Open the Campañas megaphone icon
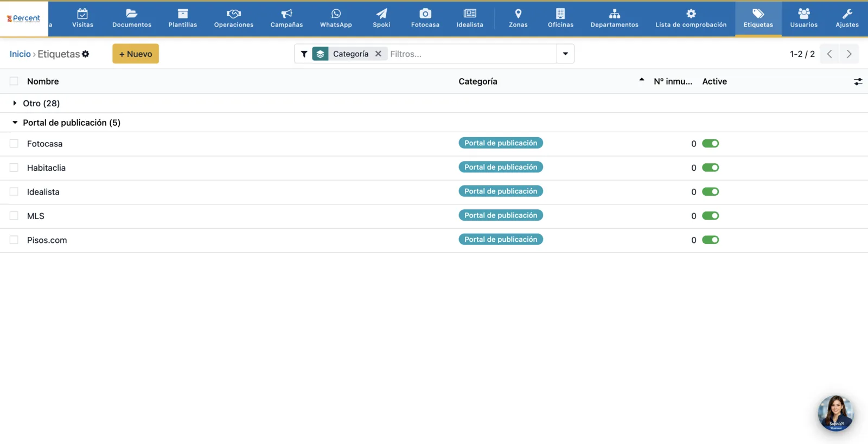This screenshot has width=868, height=444. pyautogui.click(x=286, y=14)
